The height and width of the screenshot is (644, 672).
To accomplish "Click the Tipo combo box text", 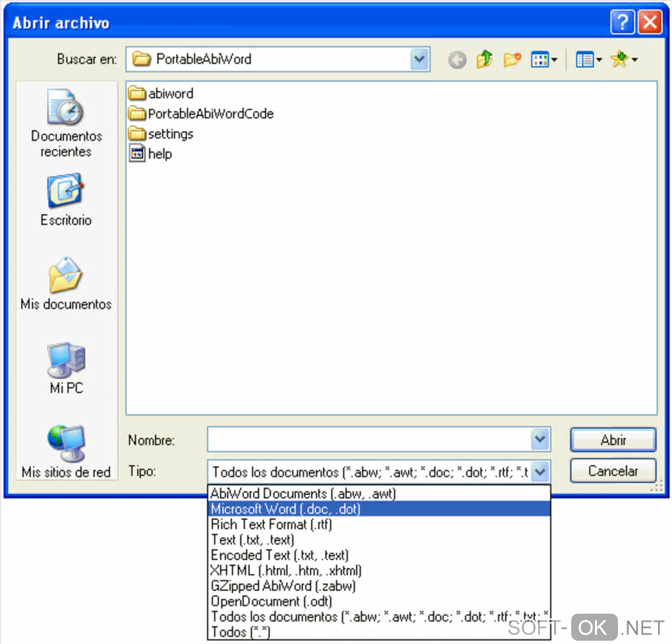I will point(369,472).
